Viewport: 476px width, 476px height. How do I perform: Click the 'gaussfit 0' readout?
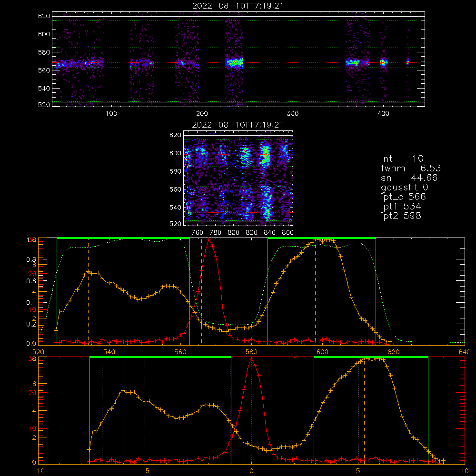tap(405, 187)
